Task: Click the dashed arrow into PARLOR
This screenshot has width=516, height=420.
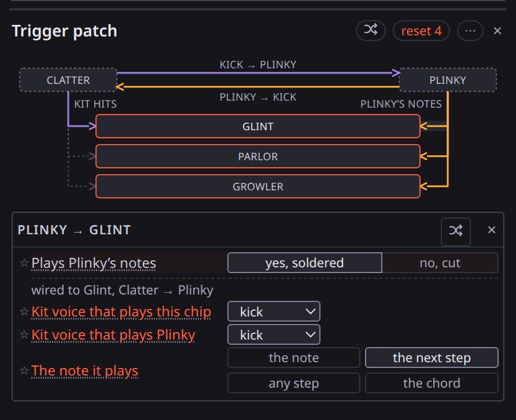Action: coord(82,156)
